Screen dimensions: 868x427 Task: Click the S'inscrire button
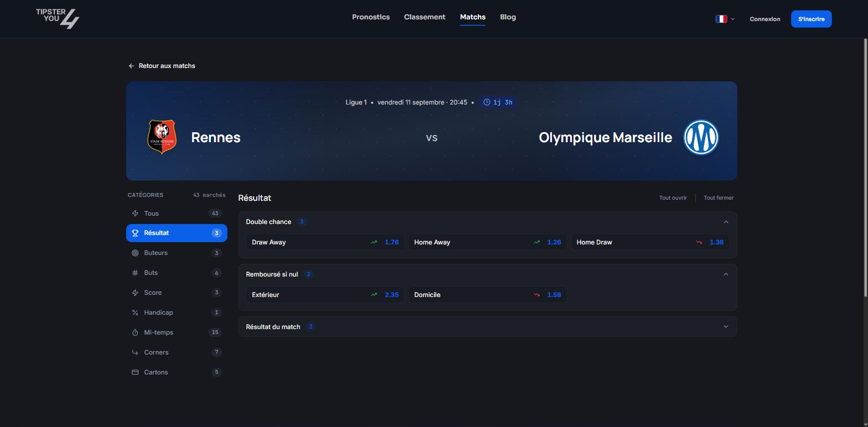811,19
